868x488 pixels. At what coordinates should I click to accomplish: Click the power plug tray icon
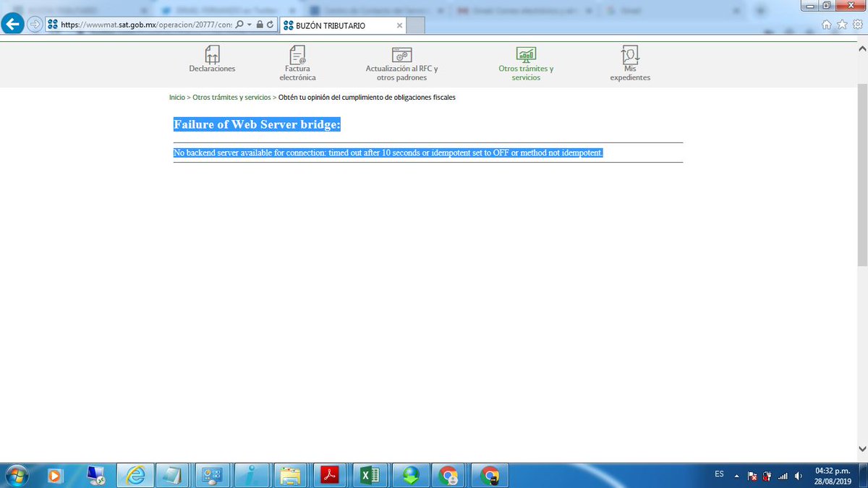tap(767, 476)
